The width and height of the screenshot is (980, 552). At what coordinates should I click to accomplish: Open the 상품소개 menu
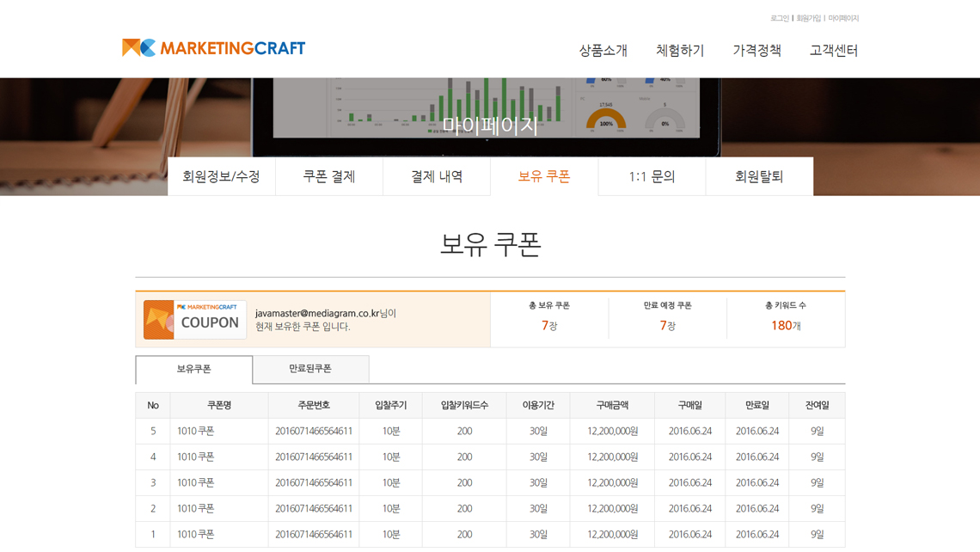coord(603,51)
